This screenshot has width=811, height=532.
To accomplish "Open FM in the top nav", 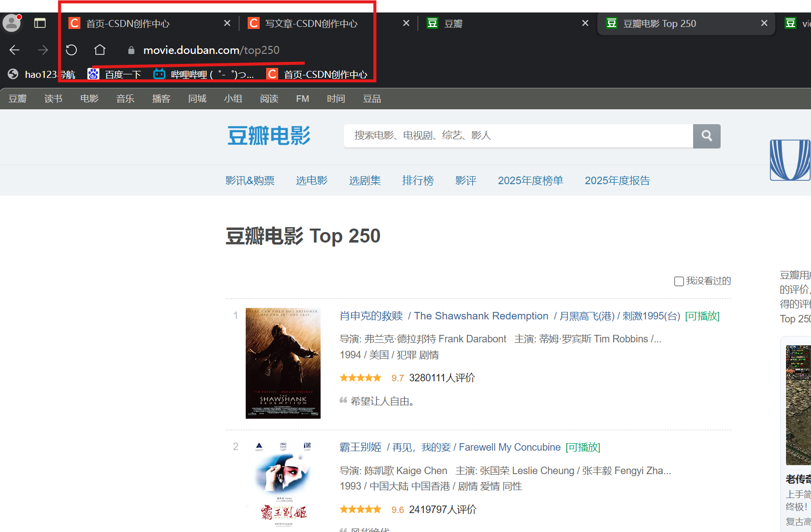I will coord(303,99).
